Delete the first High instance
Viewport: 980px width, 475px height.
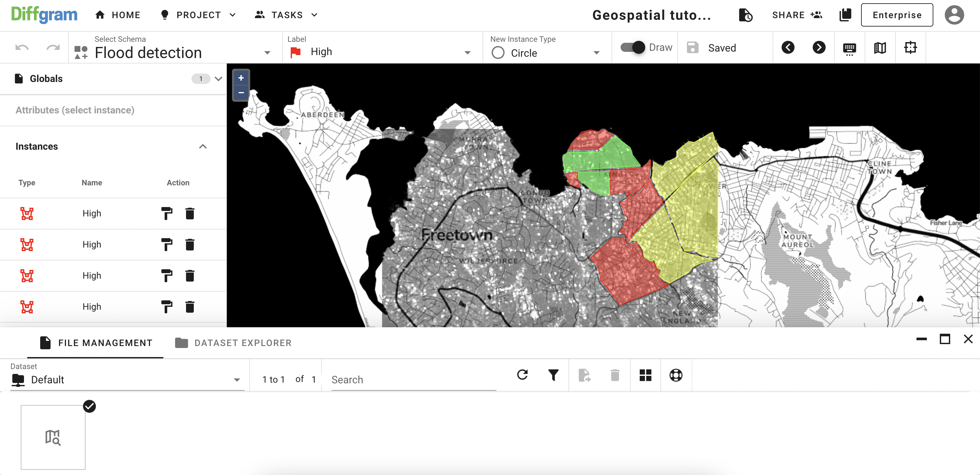(x=190, y=213)
